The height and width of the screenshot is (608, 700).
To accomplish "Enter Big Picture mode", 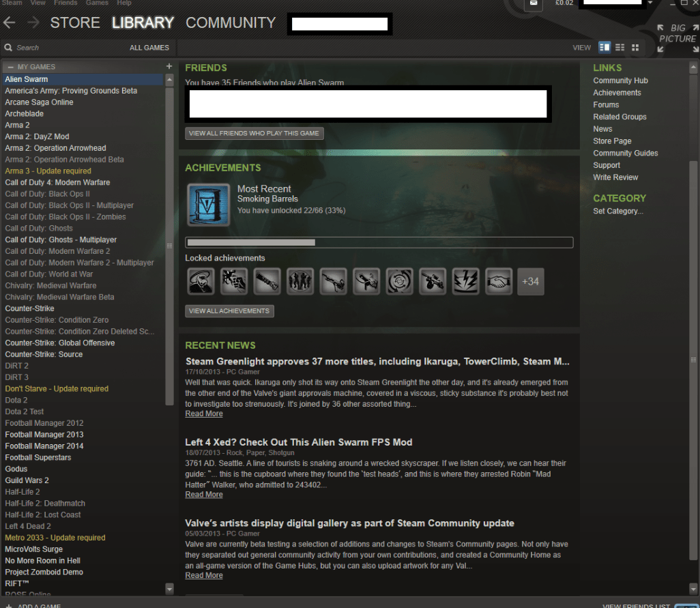I will coord(677,38).
